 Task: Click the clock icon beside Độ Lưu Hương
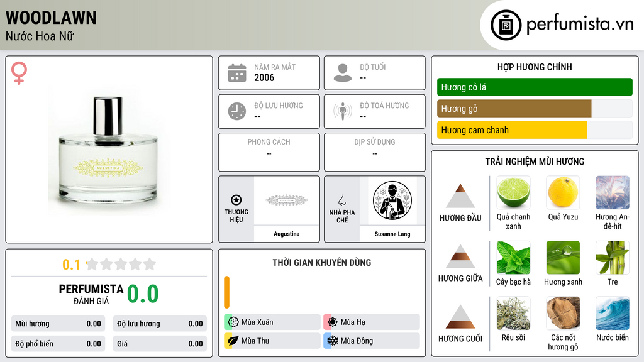[x=237, y=111]
